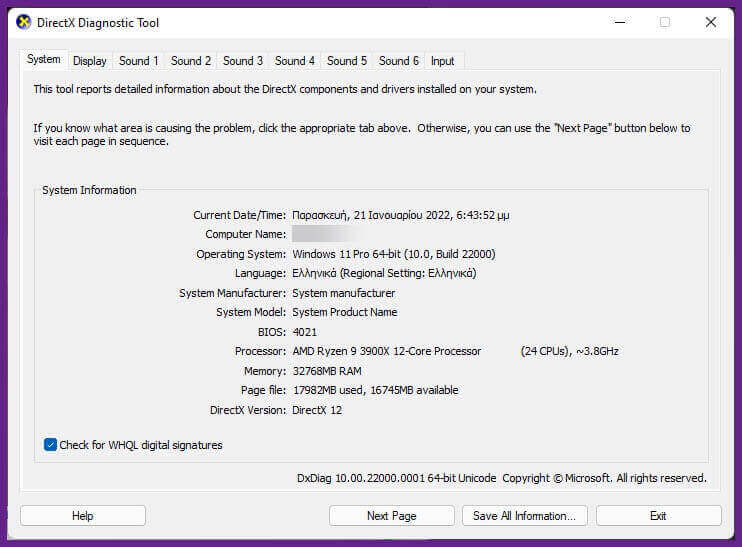Click DirectX Version value 'DirectX 12'

coord(317,410)
